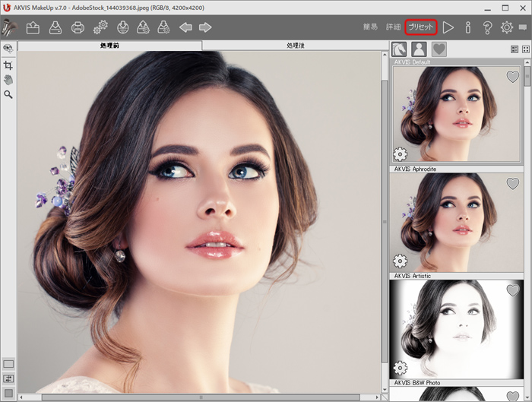This screenshot has width=532, height=402.
Task: Show AKVIS built-in presets horse icon
Action: 399,49
